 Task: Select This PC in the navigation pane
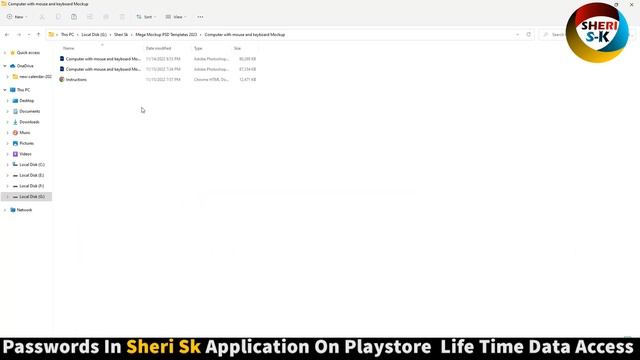[x=20, y=90]
